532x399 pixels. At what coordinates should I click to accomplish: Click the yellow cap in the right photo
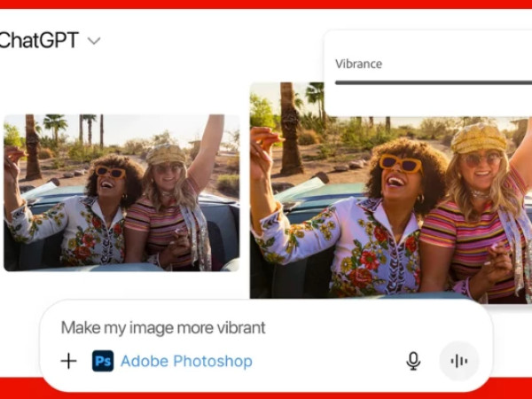(x=479, y=136)
